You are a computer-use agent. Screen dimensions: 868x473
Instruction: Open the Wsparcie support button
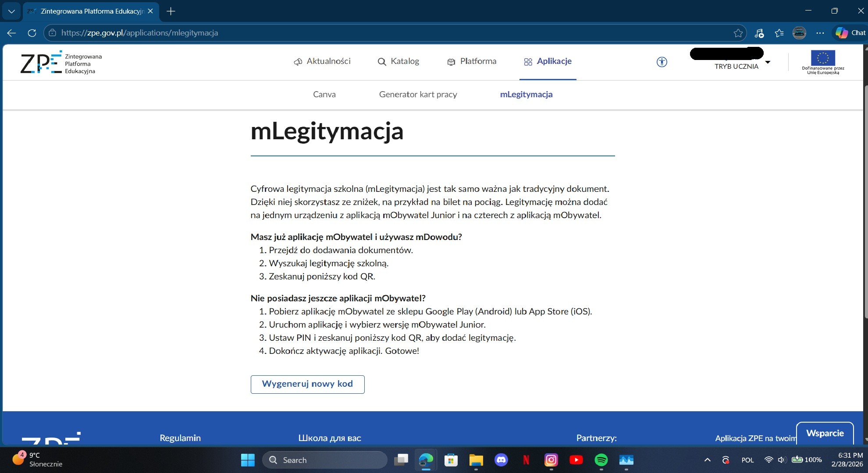pyautogui.click(x=825, y=433)
